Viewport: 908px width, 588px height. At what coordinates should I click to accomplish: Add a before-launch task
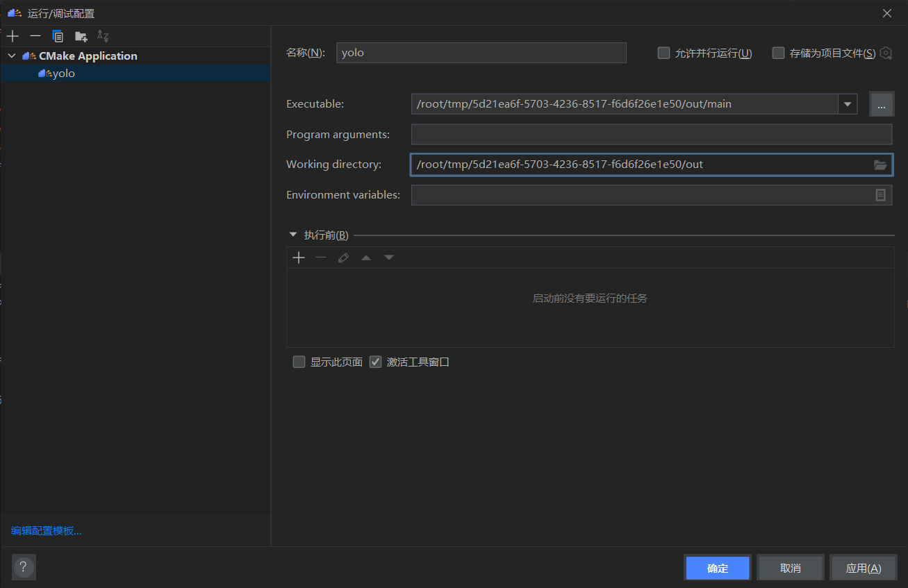point(299,258)
